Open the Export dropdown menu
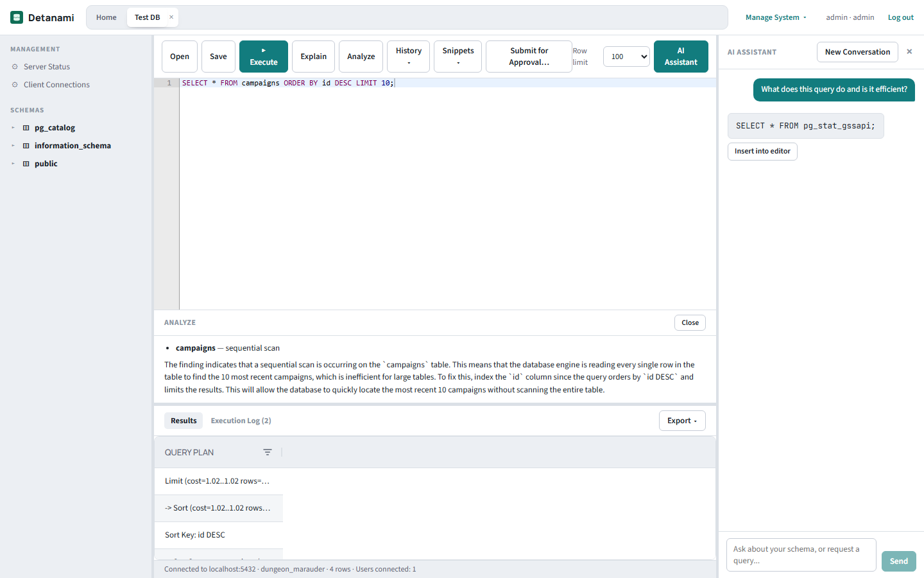The image size is (924, 578). click(682, 421)
